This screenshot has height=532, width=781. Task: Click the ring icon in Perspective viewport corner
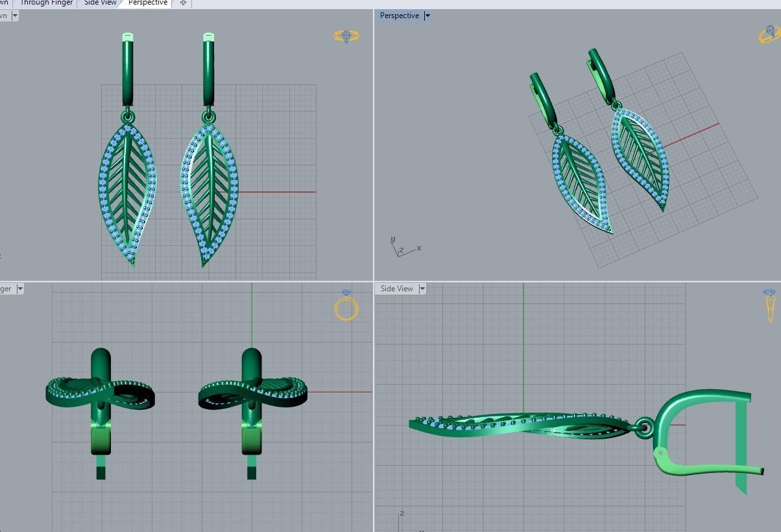coord(770,34)
